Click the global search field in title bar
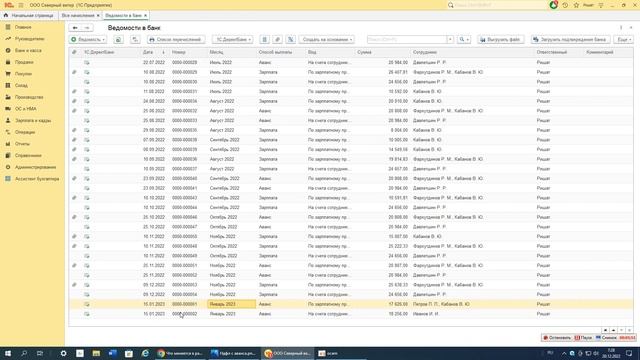This screenshot has height=360, width=640. click(x=497, y=5)
